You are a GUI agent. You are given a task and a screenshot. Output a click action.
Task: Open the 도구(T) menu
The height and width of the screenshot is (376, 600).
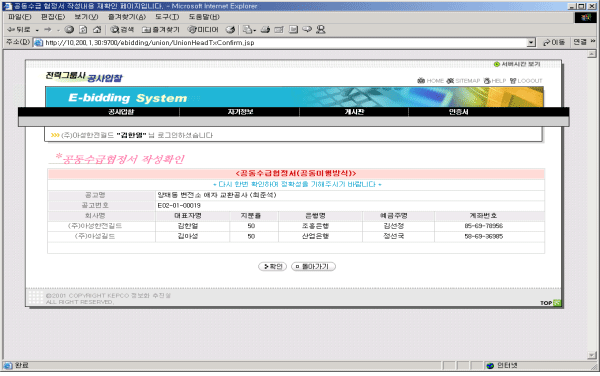(x=167, y=17)
